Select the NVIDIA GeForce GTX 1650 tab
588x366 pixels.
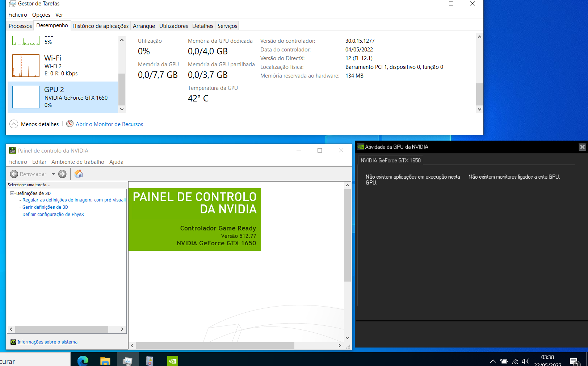[390, 160]
